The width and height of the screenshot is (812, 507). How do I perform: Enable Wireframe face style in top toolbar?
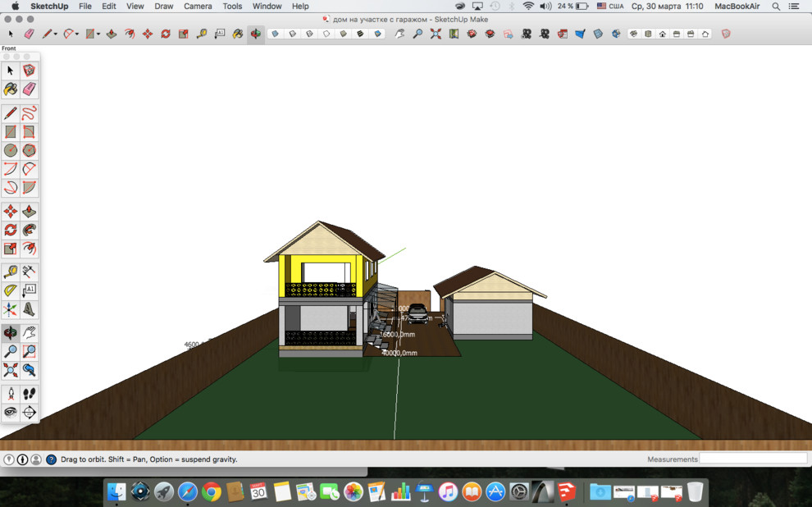pyautogui.click(x=309, y=34)
